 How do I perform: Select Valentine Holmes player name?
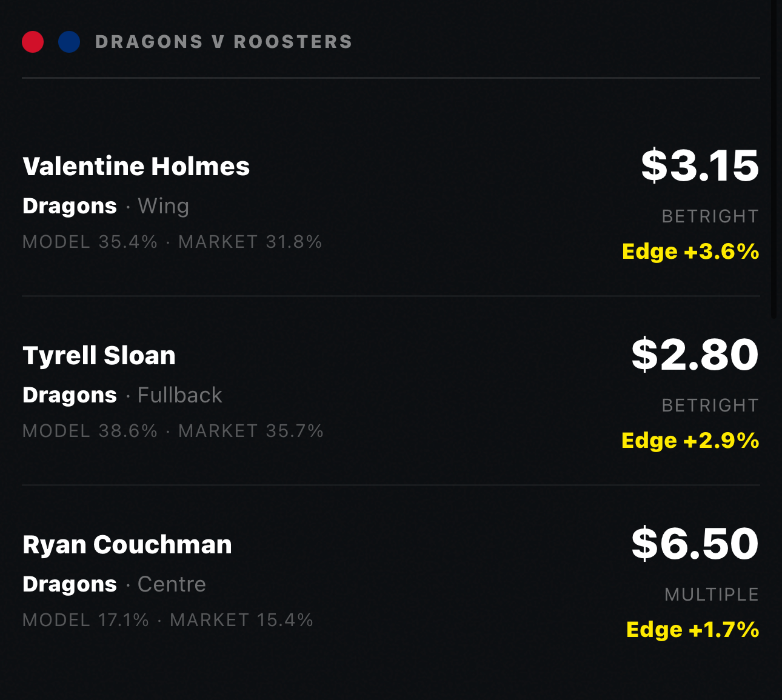tap(136, 166)
